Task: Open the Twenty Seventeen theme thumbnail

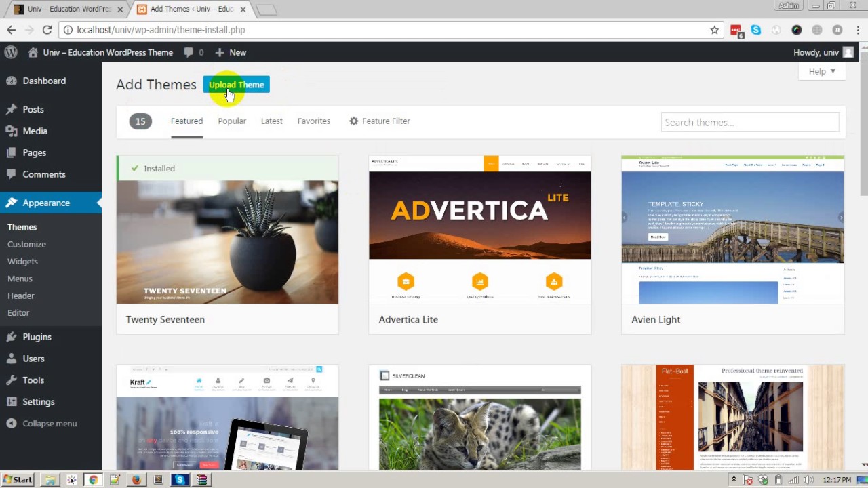Action: pyautogui.click(x=227, y=230)
